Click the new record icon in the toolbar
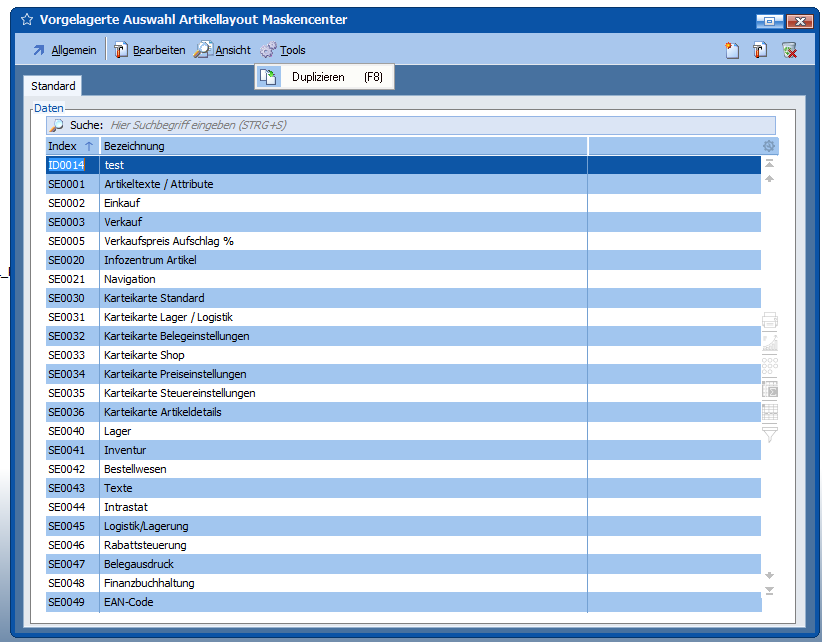 (x=732, y=51)
